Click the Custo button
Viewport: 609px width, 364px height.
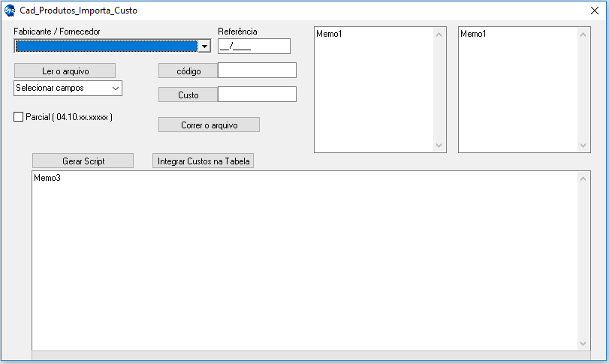188,95
